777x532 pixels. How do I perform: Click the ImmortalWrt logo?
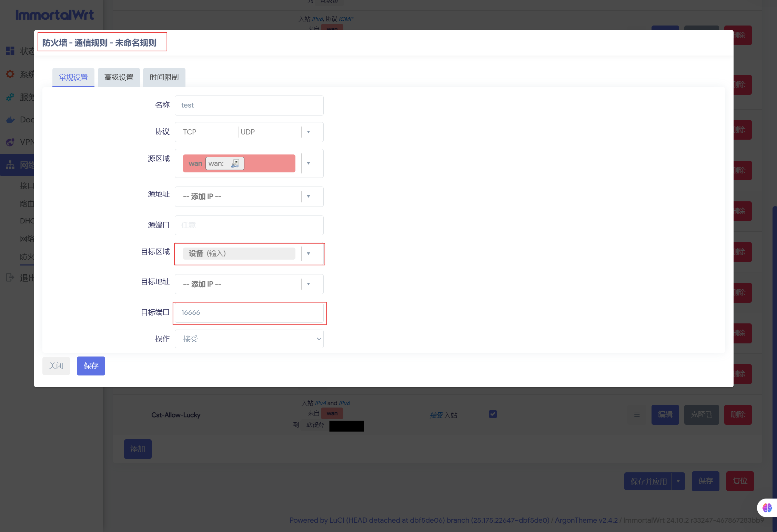click(54, 14)
